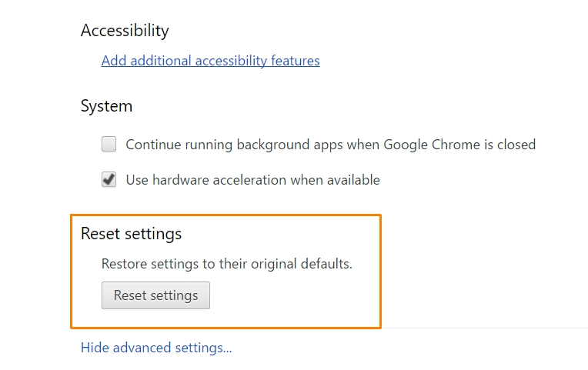588x370 pixels.
Task: Tick the empty box beside background apps
Action: (109, 144)
